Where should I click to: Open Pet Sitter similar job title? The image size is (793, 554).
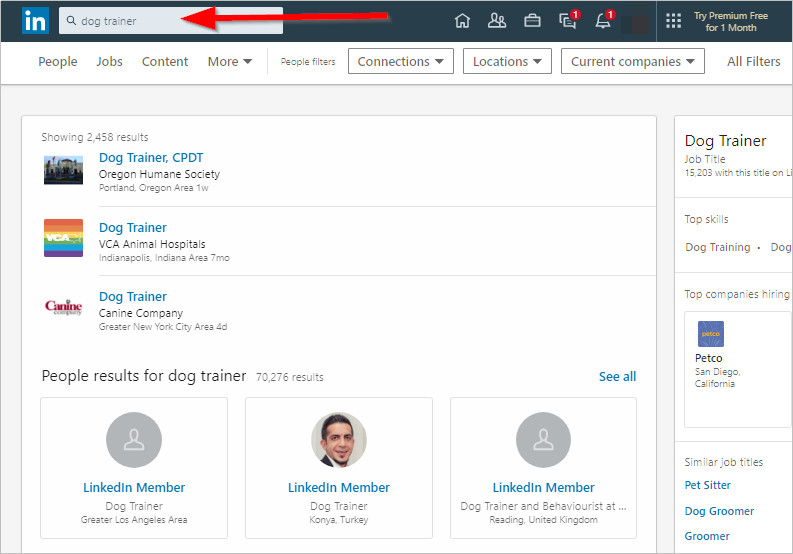pyautogui.click(x=708, y=485)
